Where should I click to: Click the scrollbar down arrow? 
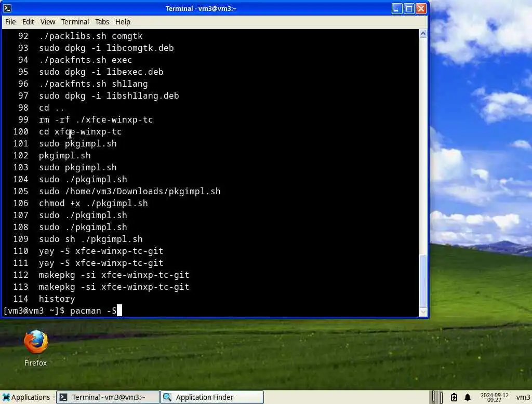(x=423, y=312)
